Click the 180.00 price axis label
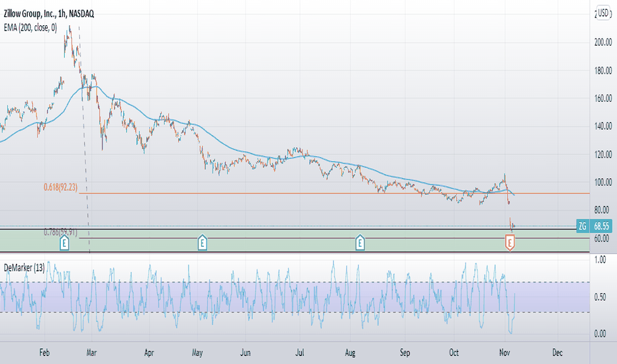Viewport: 617px width, 364px height. [x=603, y=71]
